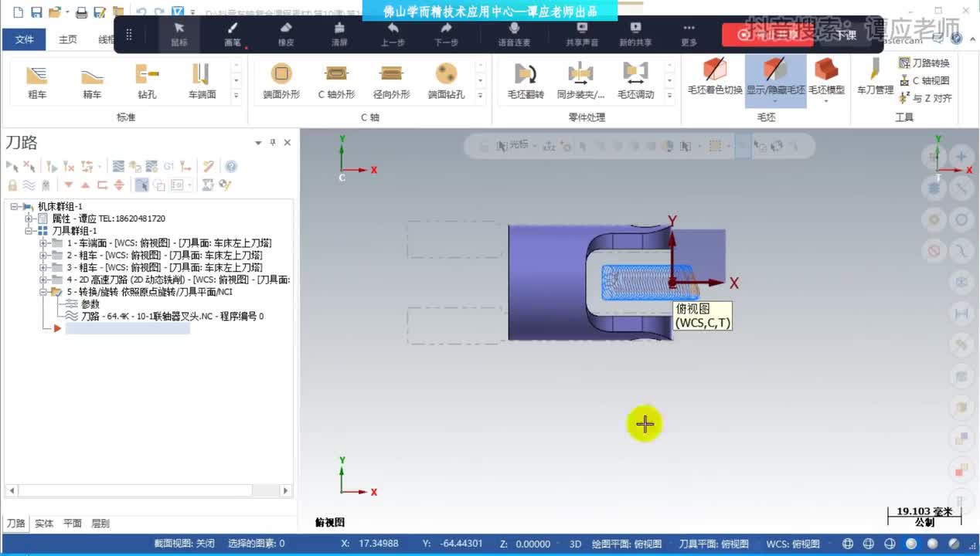Expand the 属性 - 谭应 node
Screen dimensions: 980x556
tap(29, 219)
